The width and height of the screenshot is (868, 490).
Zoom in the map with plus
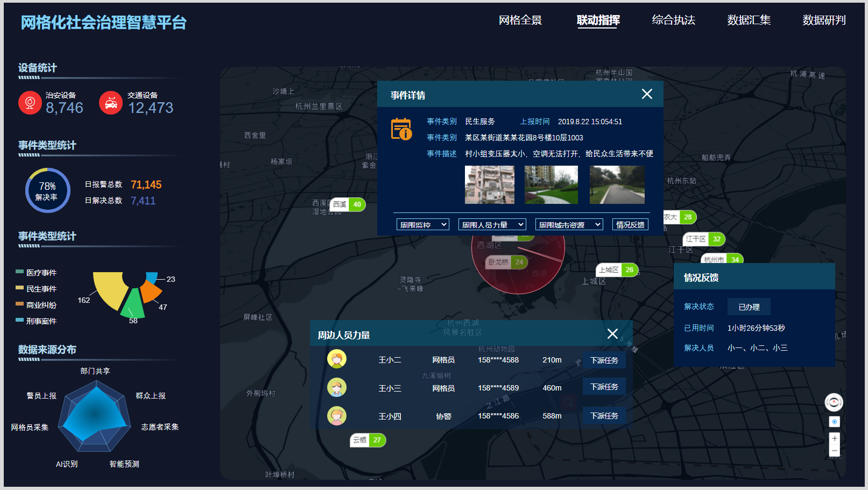tap(834, 438)
